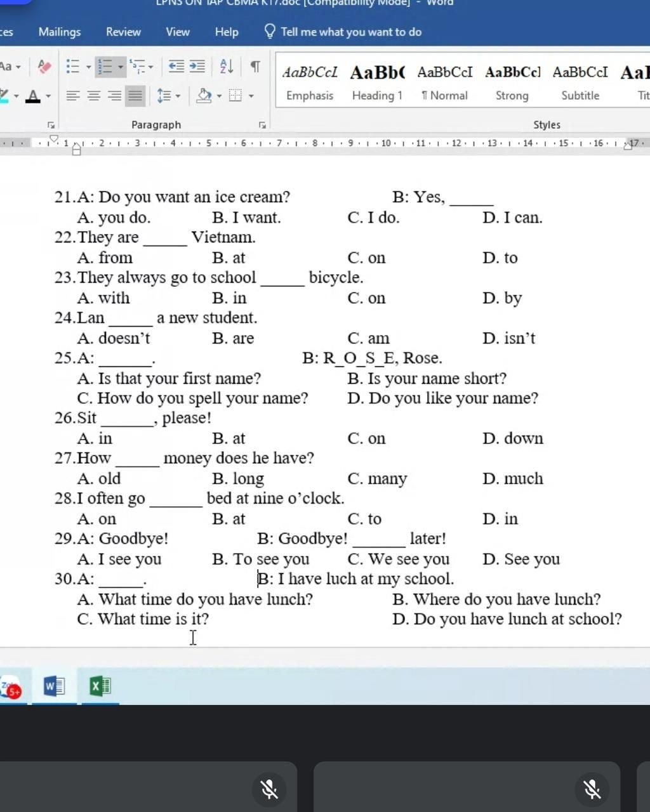
Task: Click answer 'D. See you' in question 29
Action: (521, 559)
